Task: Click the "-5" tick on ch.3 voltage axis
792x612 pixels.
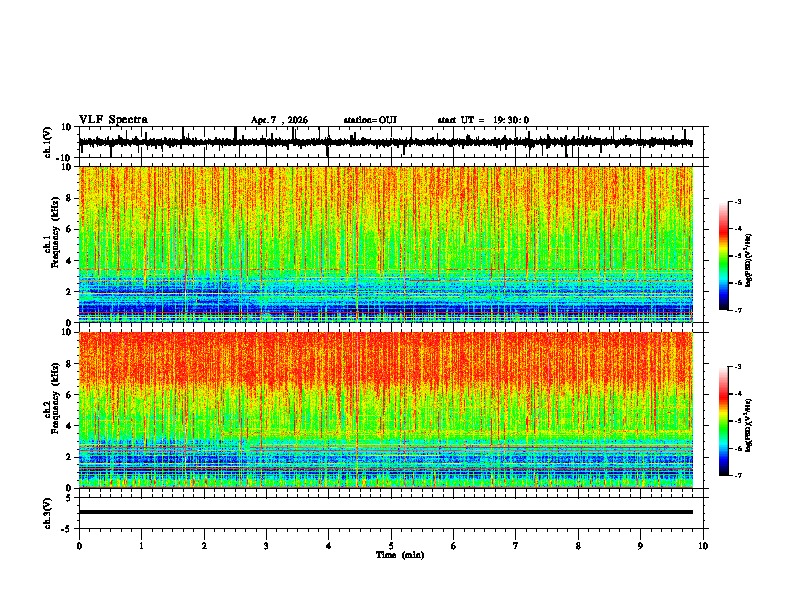Action: click(x=67, y=529)
